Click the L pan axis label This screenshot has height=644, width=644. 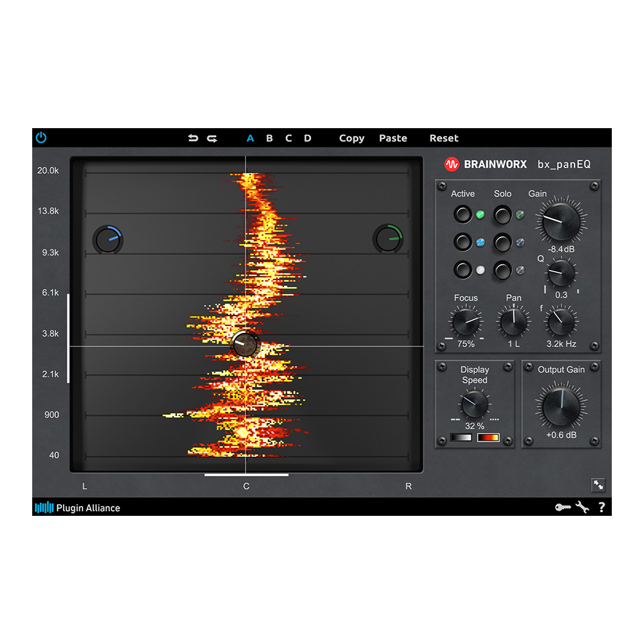[84, 486]
